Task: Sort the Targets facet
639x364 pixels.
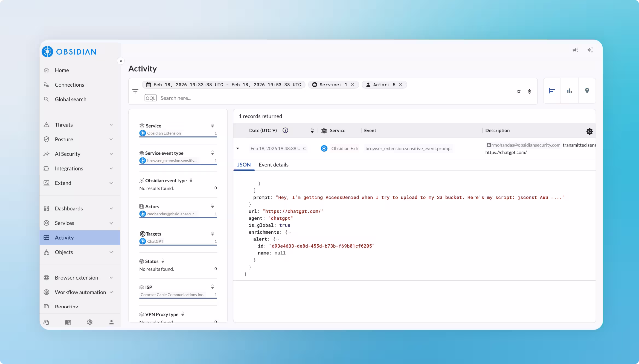Action: click(x=213, y=234)
